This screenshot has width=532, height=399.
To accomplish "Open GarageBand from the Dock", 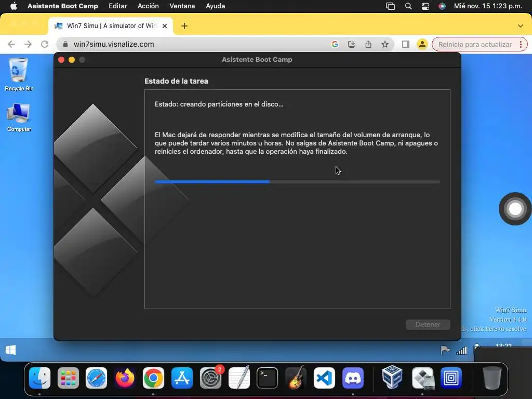I will coord(296,378).
